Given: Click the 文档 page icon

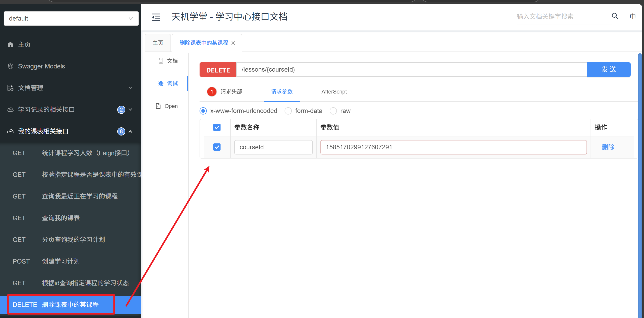Looking at the screenshot, I should point(161,61).
